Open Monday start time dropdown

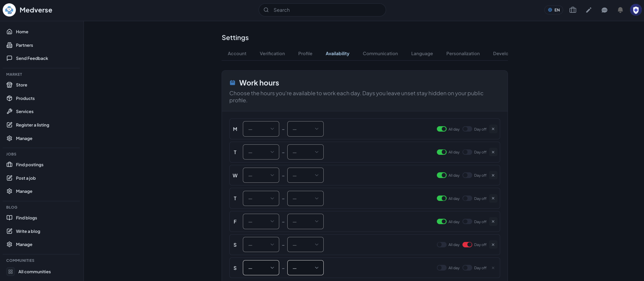click(x=261, y=129)
